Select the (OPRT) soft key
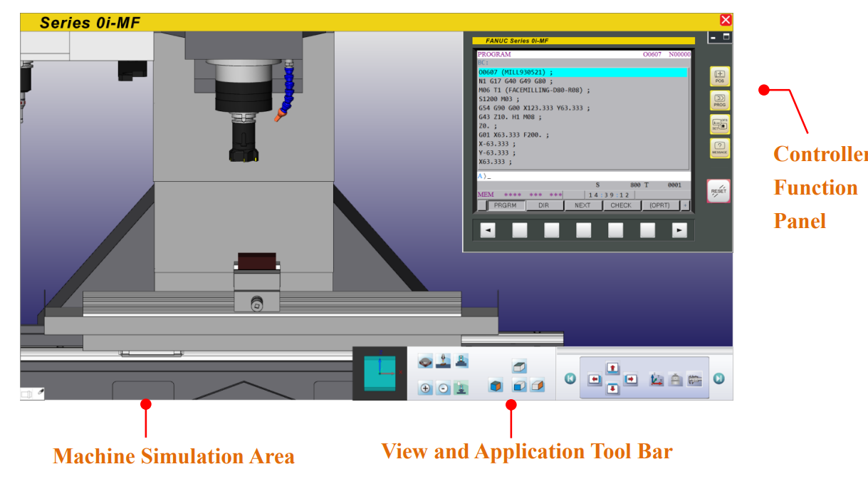Viewport: 868px width, 479px height. point(660,205)
